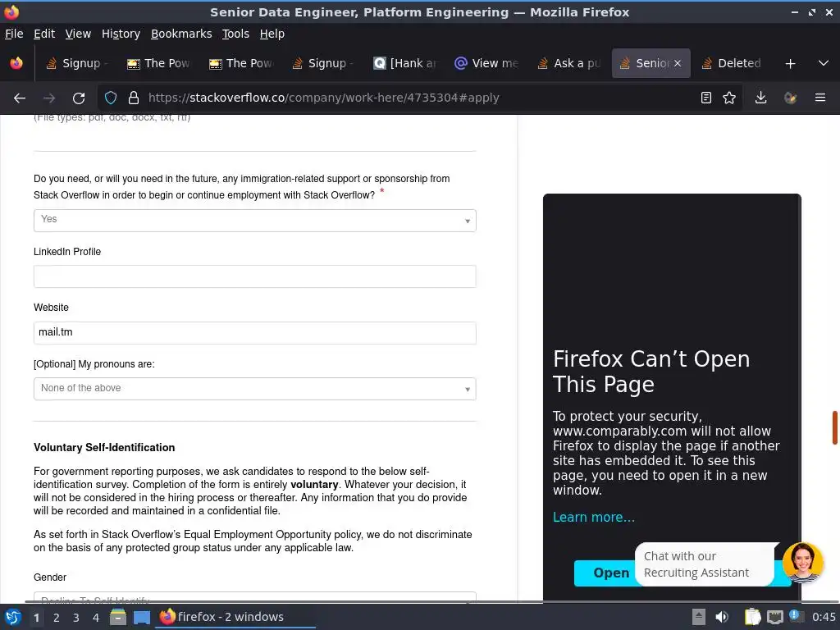Toggle reader view icon
Screen dimensions: 840x630
pos(706,98)
